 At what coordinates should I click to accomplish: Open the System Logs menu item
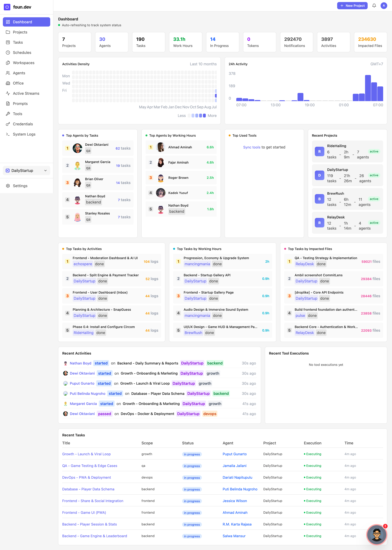coord(27,134)
